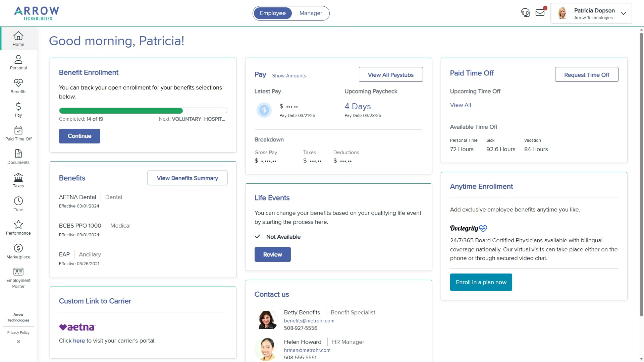Switch to Manager view
The height and width of the screenshot is (362, 644).
click(310, 13)
